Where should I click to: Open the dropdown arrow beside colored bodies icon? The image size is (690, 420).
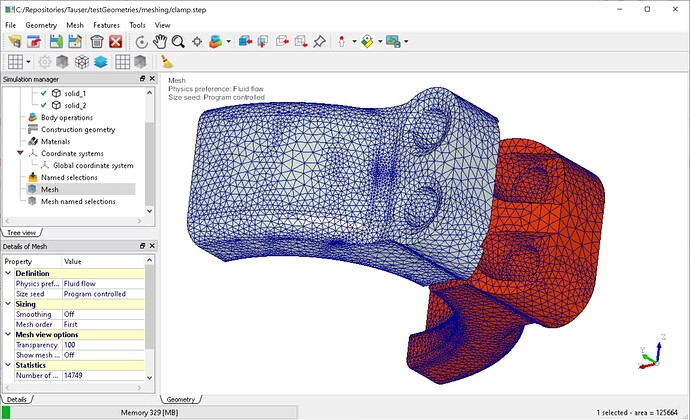(x=228, y=42)
